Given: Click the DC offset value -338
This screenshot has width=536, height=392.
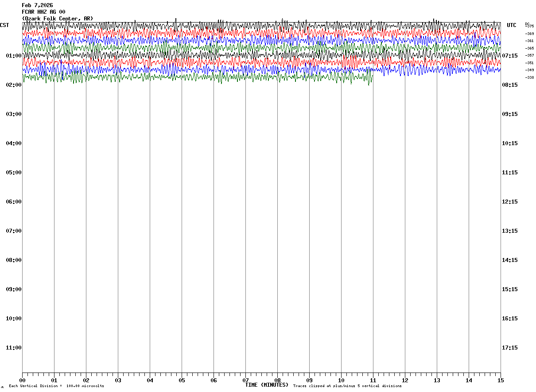Looking at the screenshot, I should [x=529, y=77].
